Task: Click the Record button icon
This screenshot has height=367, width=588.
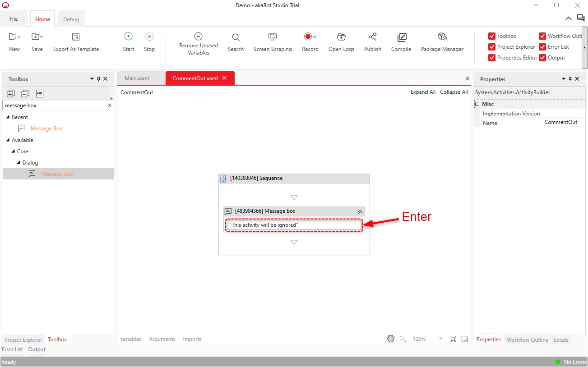Action: pyautogui.click(x=308, y=37)
